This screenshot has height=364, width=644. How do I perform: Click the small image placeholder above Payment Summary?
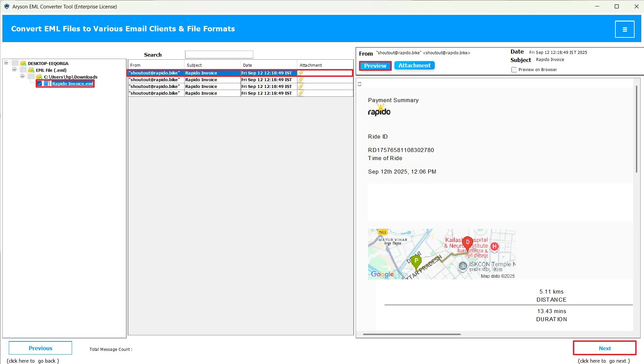[x=360, y=84]
